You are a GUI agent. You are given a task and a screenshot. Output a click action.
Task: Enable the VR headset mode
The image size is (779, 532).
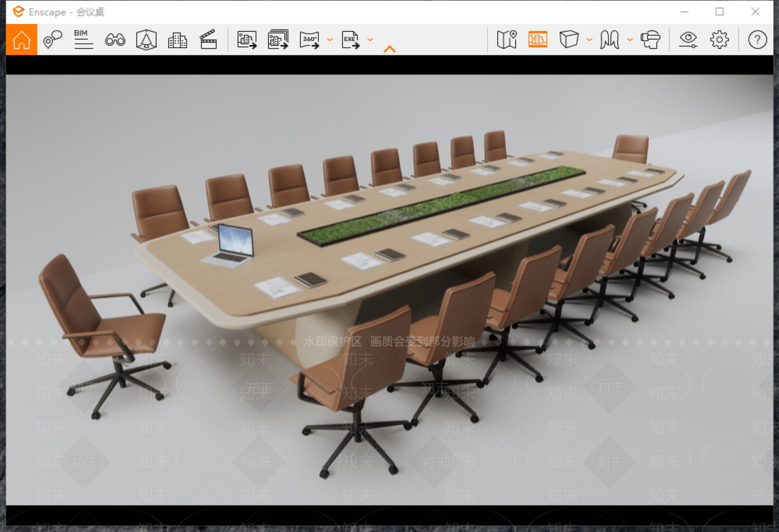coord(650,39)
